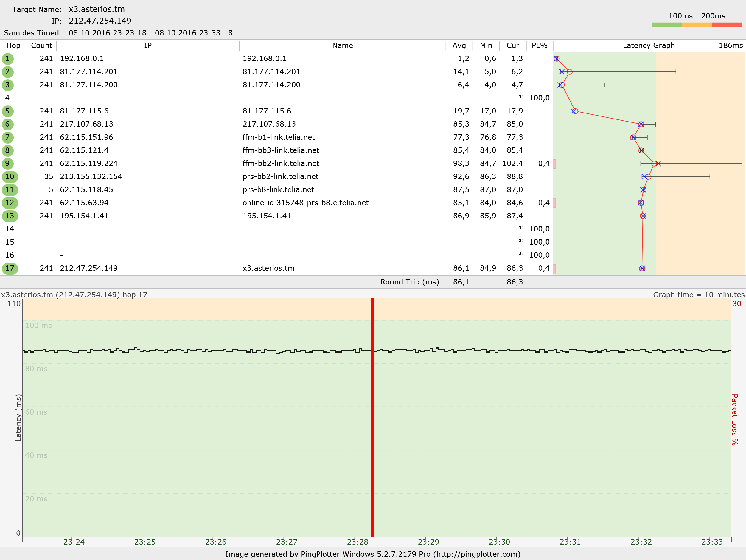Select IP 81.177.114.200 cell
Screen dimensions: 746x560
(89, 85)
